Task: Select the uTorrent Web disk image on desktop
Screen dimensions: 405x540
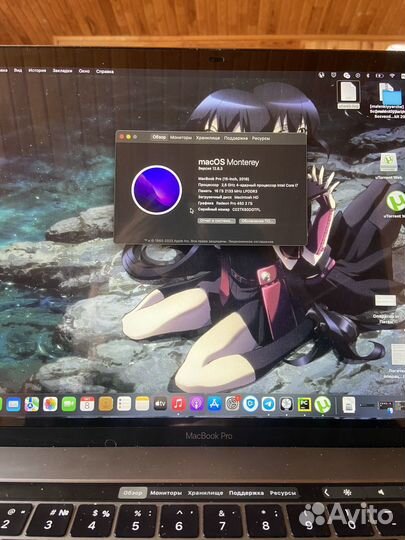Action: (x=389, y=163)
